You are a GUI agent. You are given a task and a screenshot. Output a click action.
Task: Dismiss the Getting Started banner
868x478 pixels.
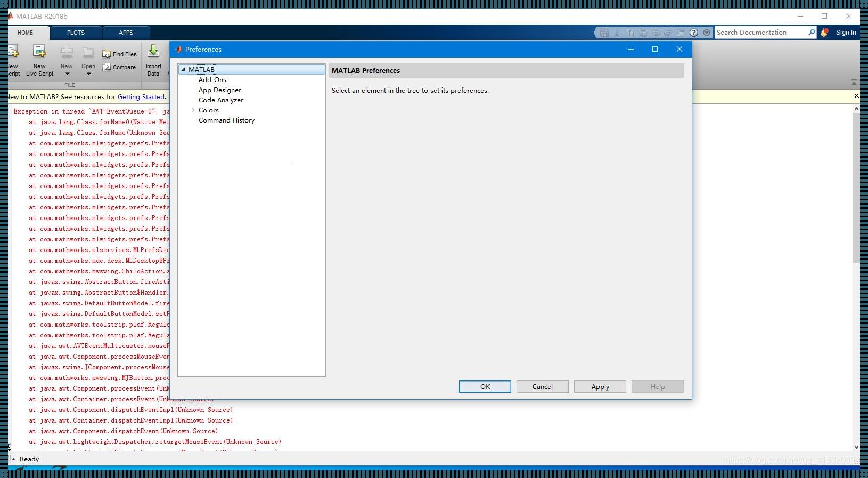click(856, 96)
